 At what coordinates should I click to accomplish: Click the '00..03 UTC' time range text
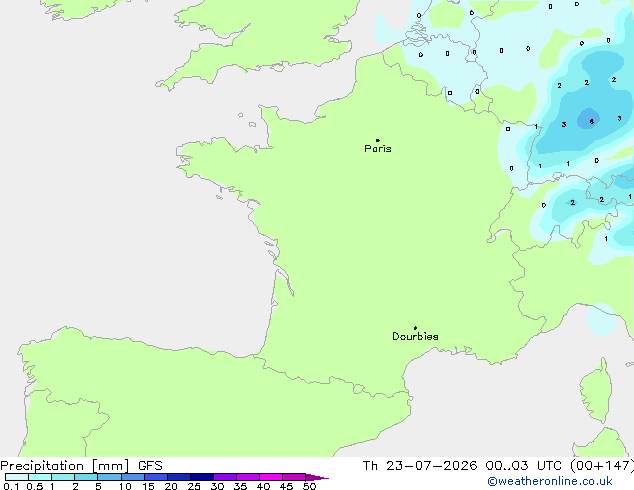523,466
